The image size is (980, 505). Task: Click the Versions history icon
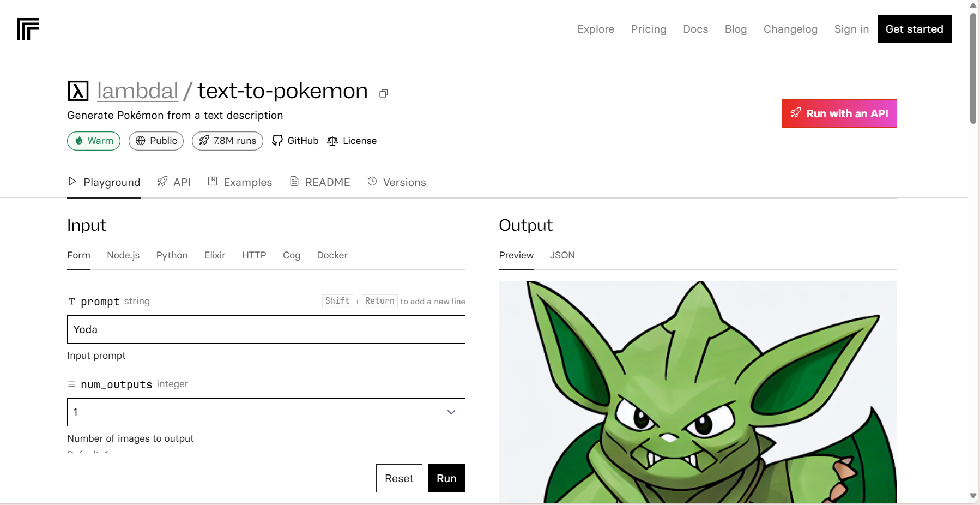click(372, 181)
